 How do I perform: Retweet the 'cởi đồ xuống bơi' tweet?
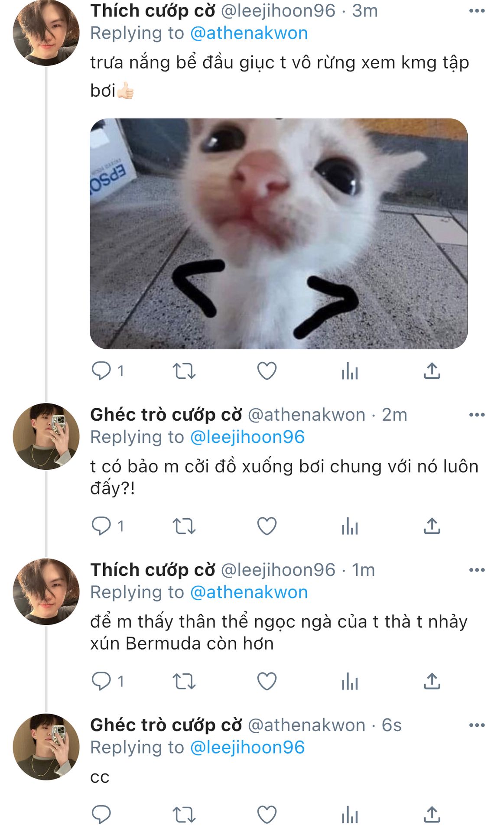click(184, 526)
